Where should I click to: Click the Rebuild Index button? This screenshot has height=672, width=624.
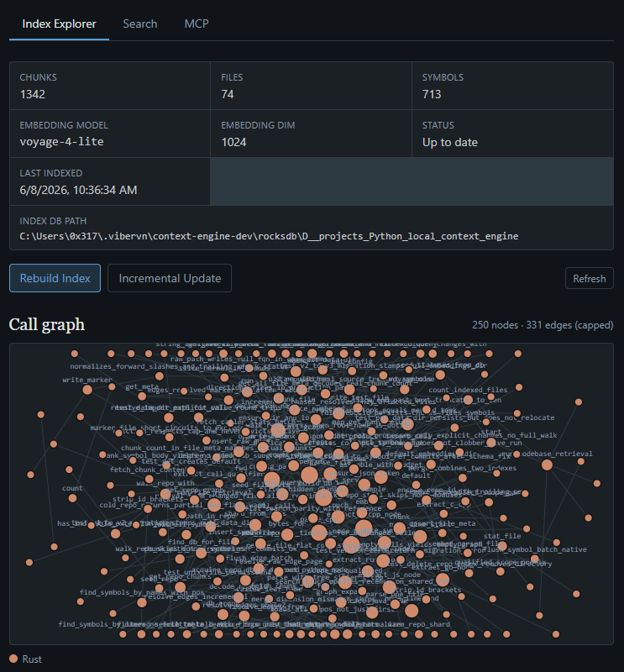coord(55,278)
